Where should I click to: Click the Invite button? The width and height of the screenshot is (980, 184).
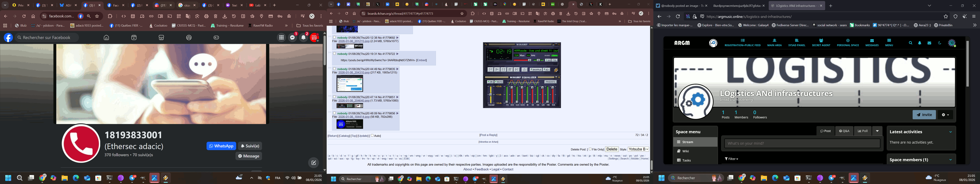[924, 115]
